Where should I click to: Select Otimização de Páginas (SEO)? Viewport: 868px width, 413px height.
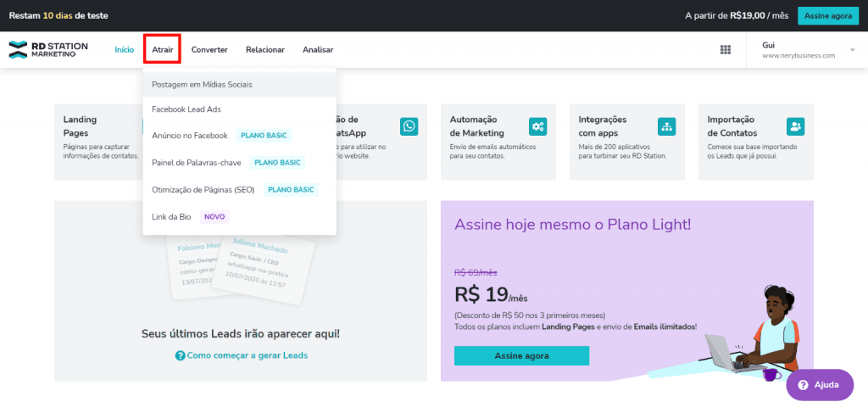[203, 189]
